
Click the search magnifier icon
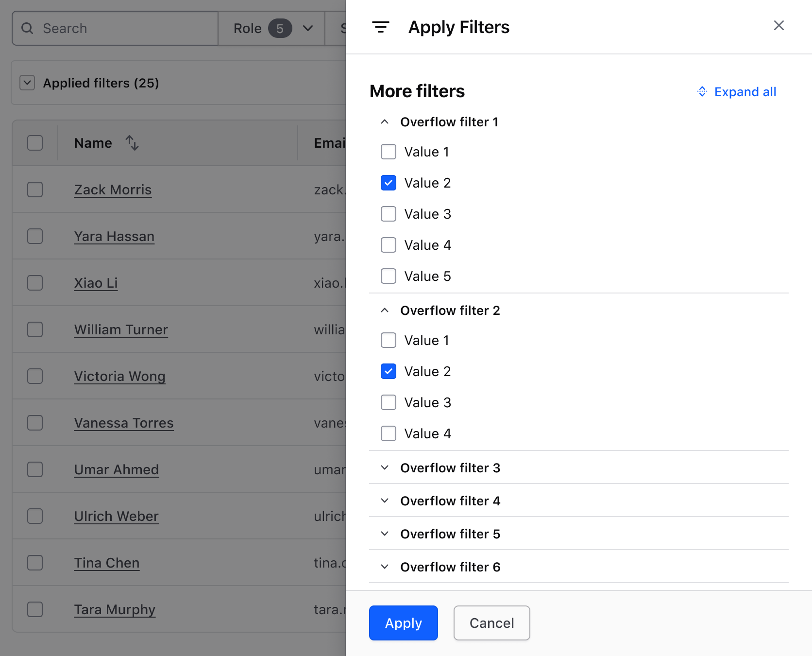pyautogui.click(x=28, y=29)
